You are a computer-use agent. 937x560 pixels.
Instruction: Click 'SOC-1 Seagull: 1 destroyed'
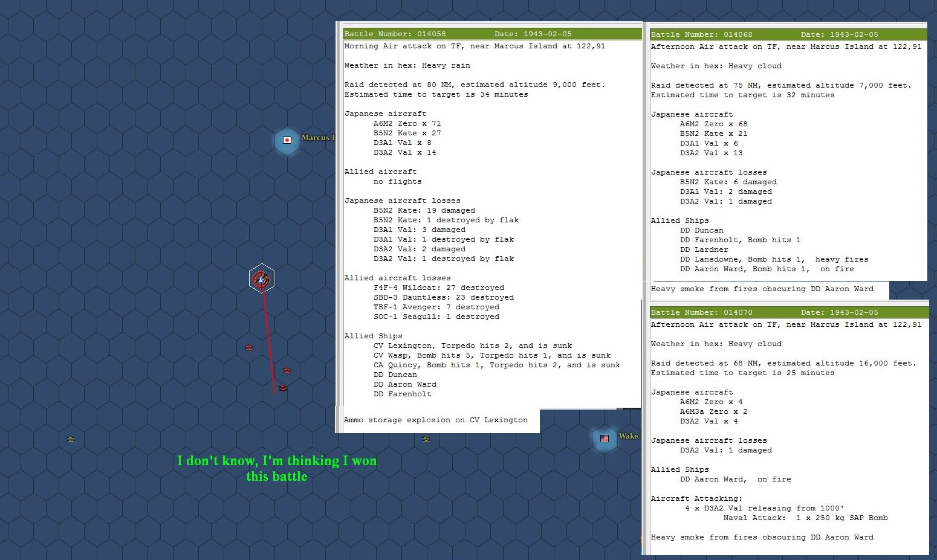[x=436, y=317]
